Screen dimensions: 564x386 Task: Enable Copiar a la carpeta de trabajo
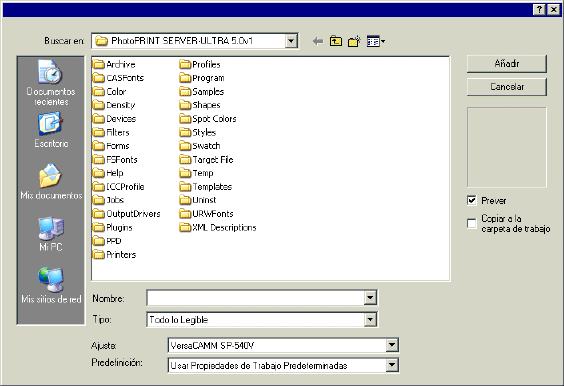pyautogui.click(x=472, y=223)
